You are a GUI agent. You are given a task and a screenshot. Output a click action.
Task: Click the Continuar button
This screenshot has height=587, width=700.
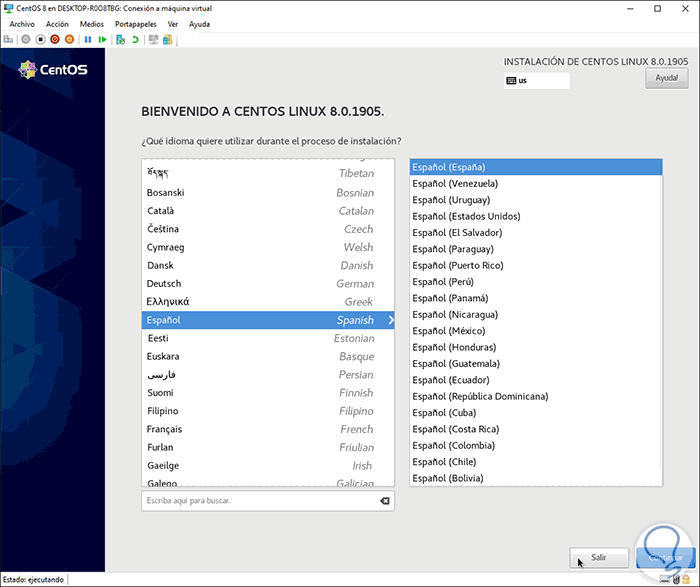(x=665, y=558)
